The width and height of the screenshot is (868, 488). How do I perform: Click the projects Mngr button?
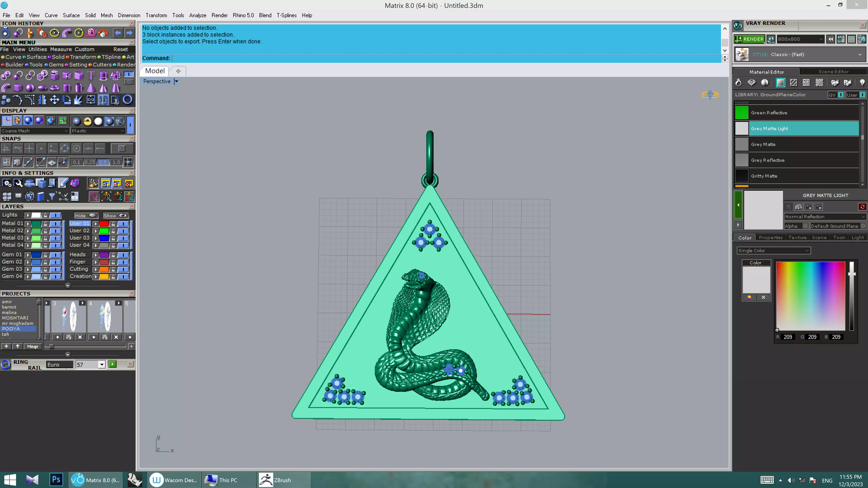point(33,346)
